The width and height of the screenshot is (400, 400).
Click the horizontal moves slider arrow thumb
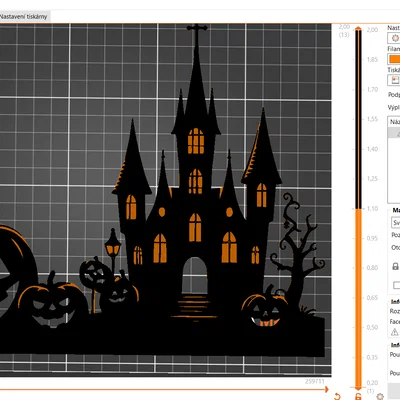tap(326, 389)
